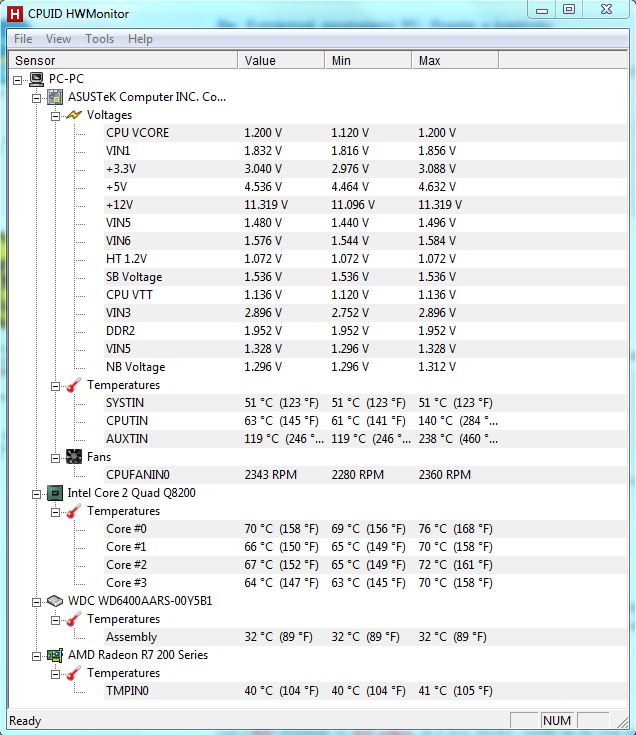Image resolution: width=636 pixels, height=735 pixels.
Task: Click the Fans icon
Action: click(74, 457)
